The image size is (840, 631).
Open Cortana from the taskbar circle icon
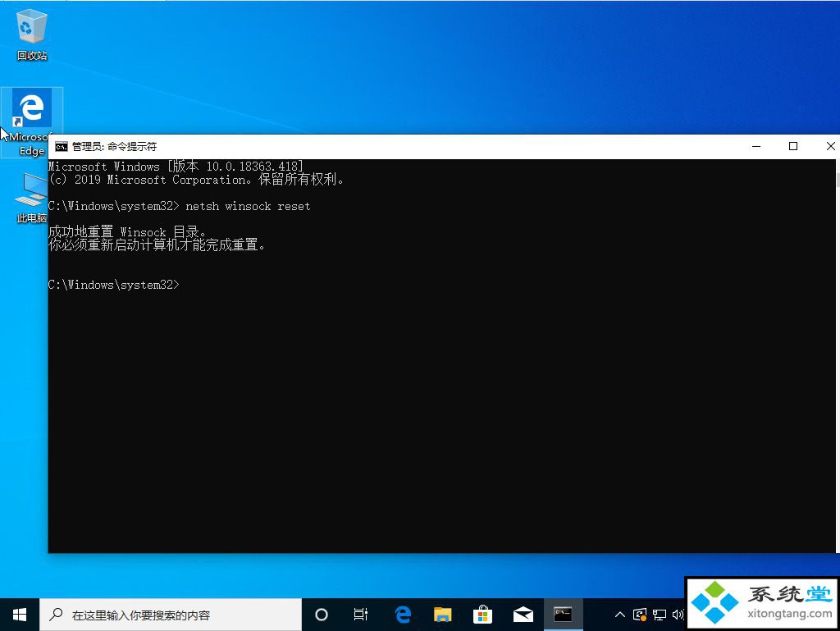[322, 615]
